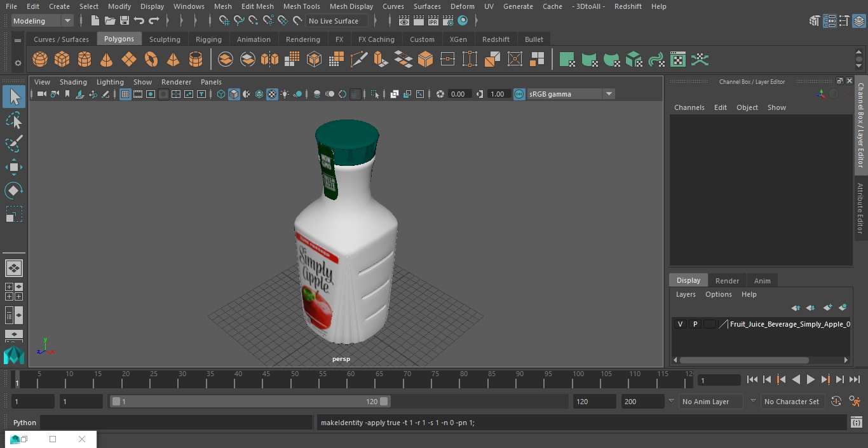Create a polygon pipe from the shelf
This screenshot has height=448, width=868.
[196, 60]
